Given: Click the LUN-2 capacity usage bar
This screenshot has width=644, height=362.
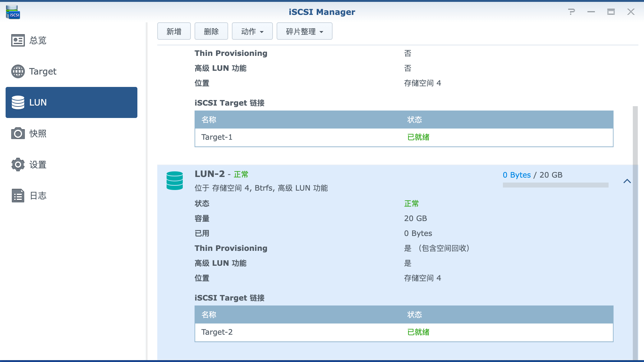Looking at the screenshot, I should pyautogui.click(x=555, y=185).
